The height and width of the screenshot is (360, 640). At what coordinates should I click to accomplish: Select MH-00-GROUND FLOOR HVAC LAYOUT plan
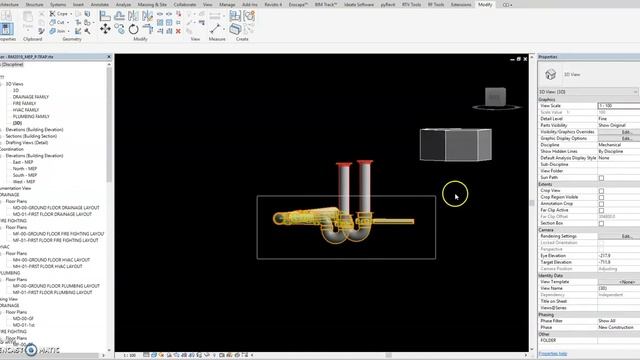[51, 260]
